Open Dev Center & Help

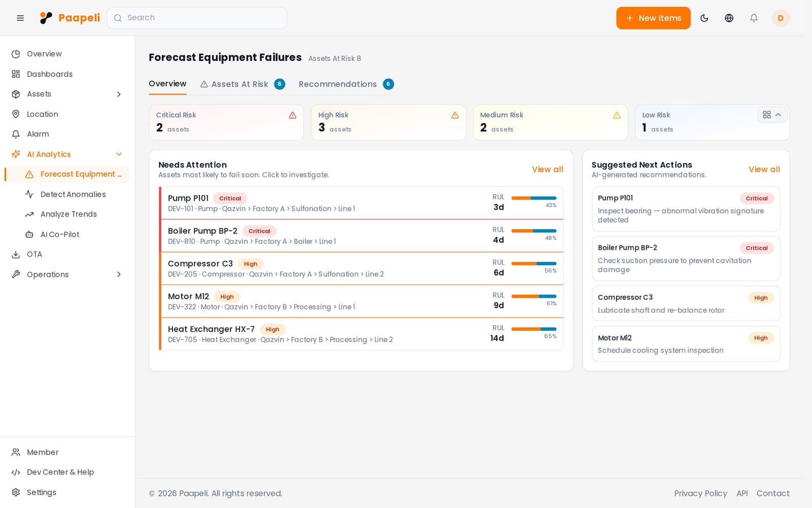click(x=67, y=472)
